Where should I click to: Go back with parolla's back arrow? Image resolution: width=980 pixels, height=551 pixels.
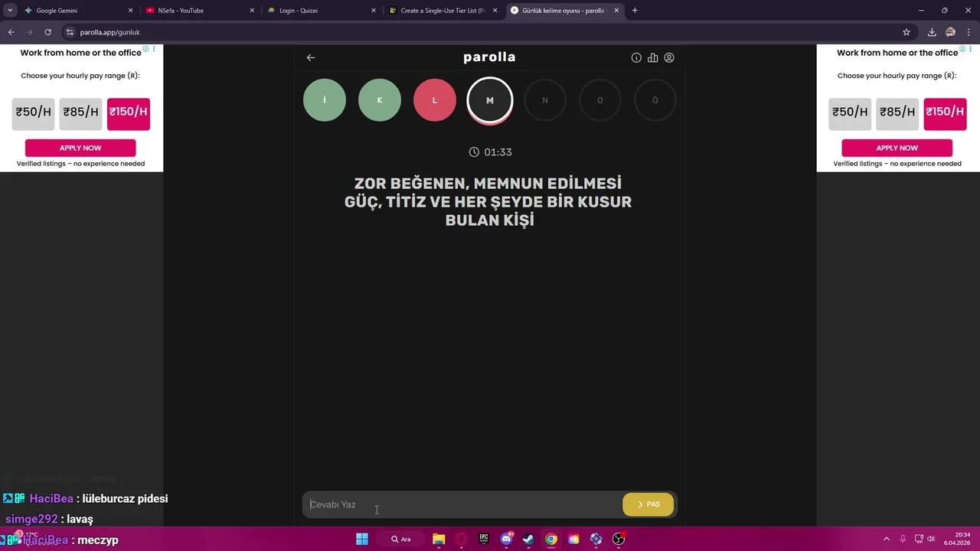[311, 57]
